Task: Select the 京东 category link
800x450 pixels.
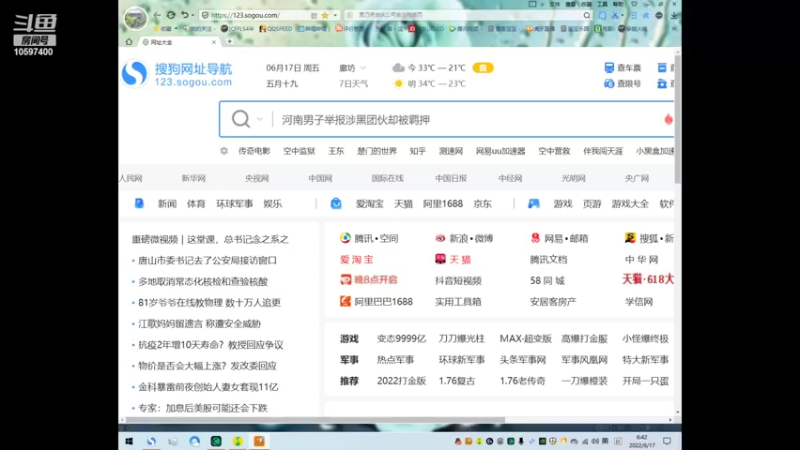Action: [x=482, y=204]
